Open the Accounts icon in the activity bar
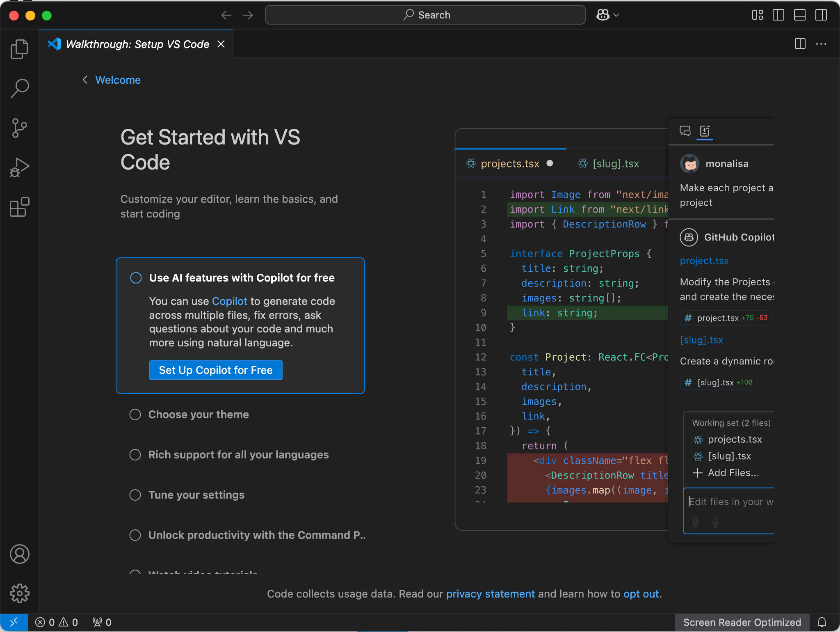Image resolution: width=840 pixels, height=632 pixels. pyautogui.click(x=19, y=554)
